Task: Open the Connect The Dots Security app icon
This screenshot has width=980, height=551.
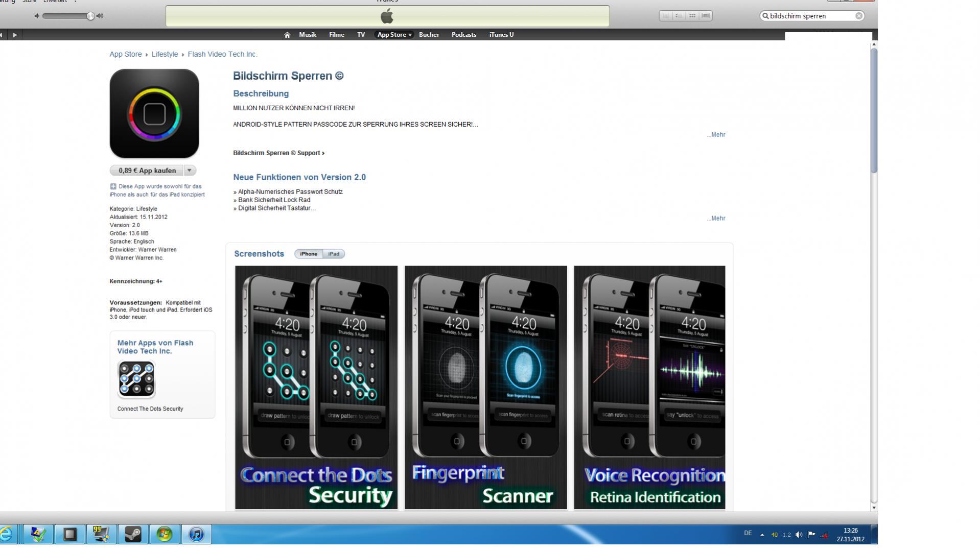Action: click(x=136, y=379)
